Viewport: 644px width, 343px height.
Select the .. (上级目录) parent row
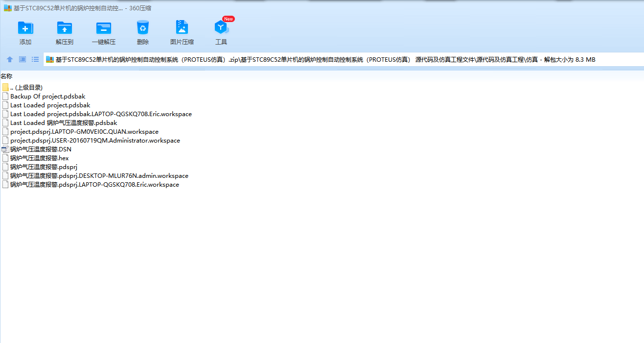click(x=26, y=88)
